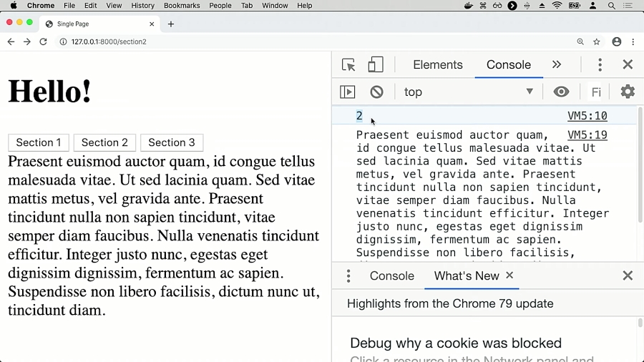This screenshot has width=644, height=362.
Task: Open the drawer three-dot menu
Action: point(348,276)
